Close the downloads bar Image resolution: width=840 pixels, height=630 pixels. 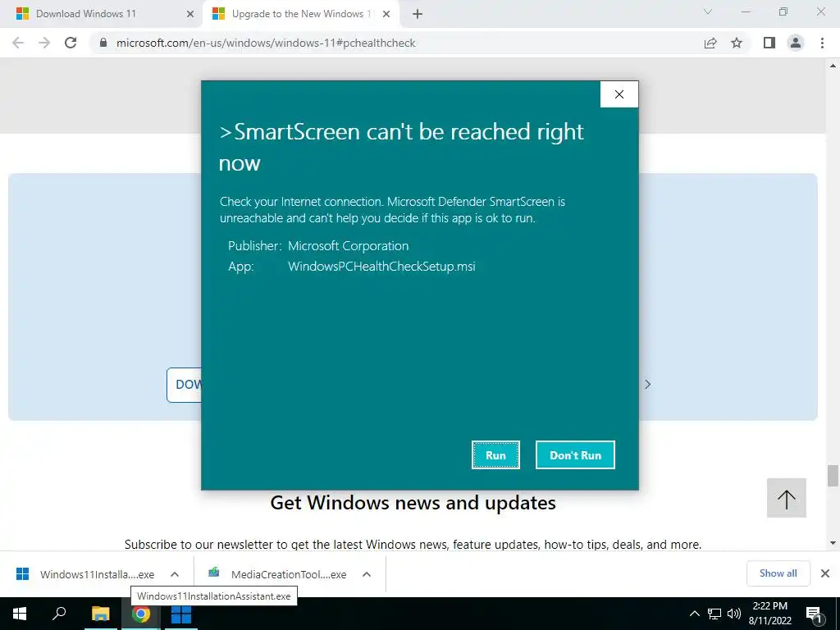pyautogui.click(x=825, y=573)
